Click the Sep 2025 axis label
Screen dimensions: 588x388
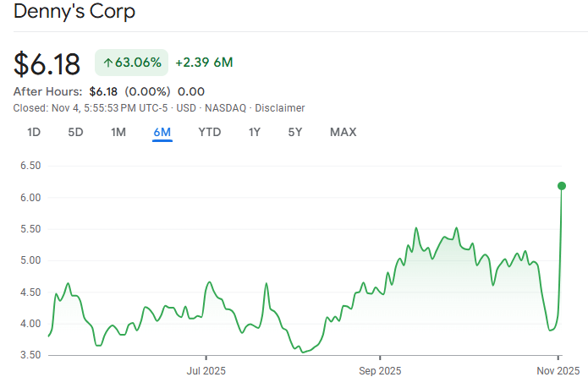[x=380, y=371]
